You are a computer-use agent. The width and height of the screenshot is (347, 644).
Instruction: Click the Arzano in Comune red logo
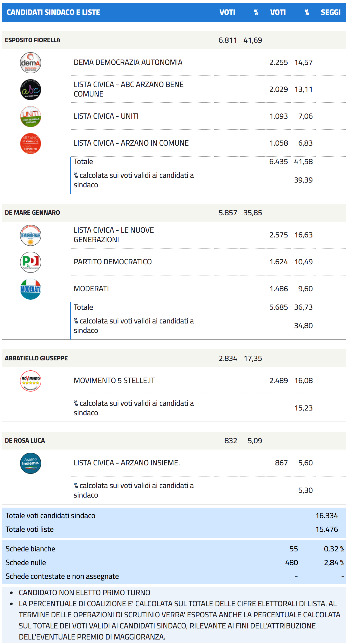(31, 144)
